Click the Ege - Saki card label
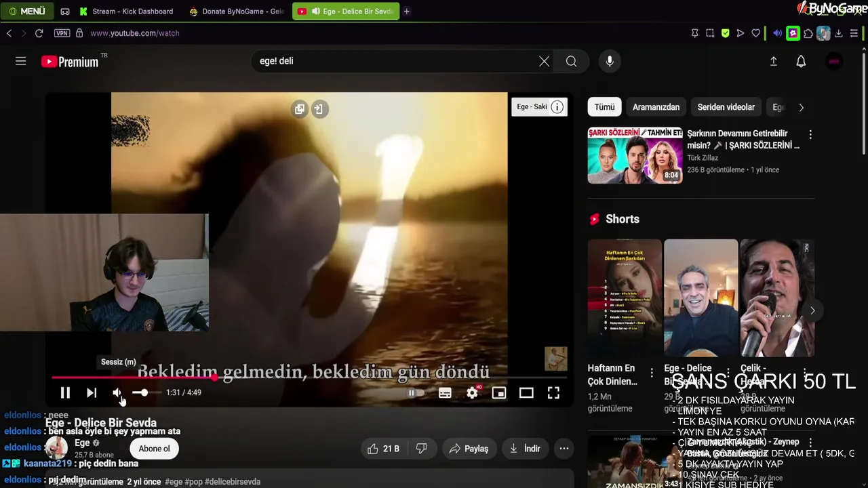 [532, 107]
